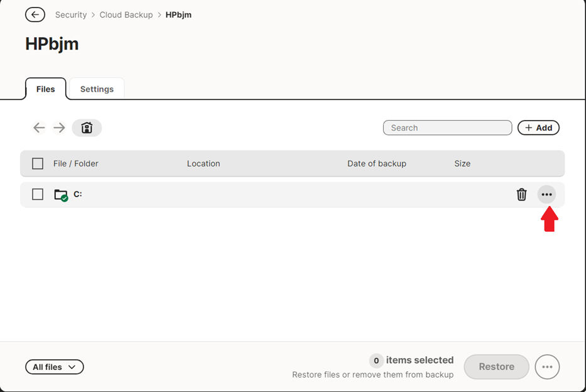Expand the All files filter dropdown
This screenshot has width=586, height=392.
tap(54, 367)
